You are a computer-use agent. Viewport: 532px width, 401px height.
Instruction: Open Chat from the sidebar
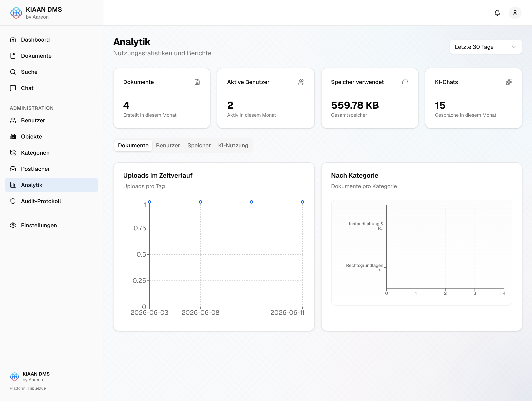coord(52,88)
